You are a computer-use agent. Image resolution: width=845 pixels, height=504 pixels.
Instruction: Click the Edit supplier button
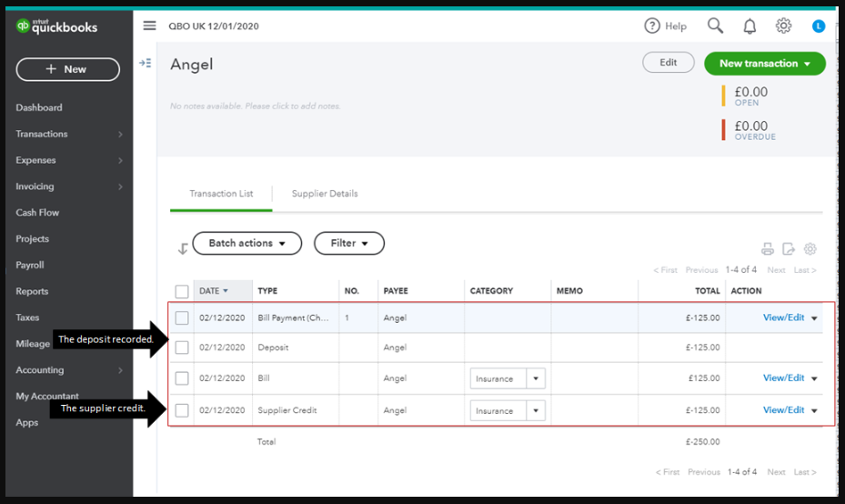click(669, 63)
